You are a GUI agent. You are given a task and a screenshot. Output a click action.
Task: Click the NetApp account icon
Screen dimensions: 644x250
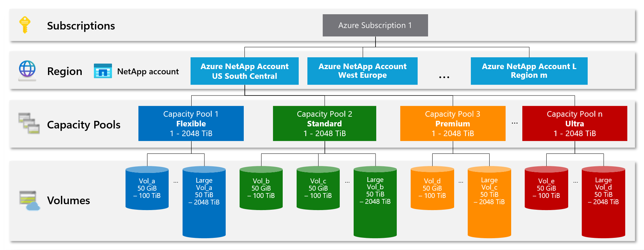tap(103, 71)
